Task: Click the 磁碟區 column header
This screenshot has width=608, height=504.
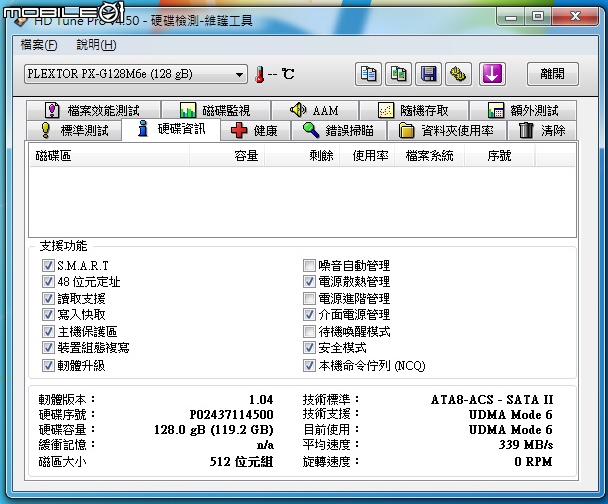Action: point(109,156)
